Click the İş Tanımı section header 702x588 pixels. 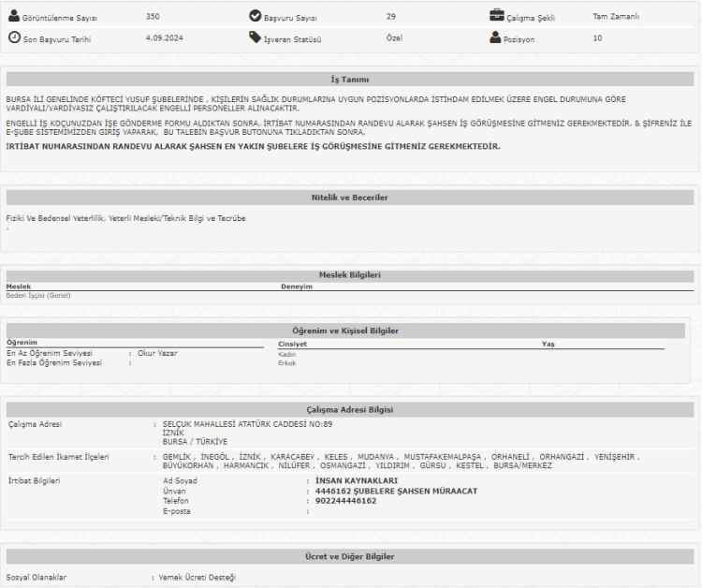click(x=349, y=80)
